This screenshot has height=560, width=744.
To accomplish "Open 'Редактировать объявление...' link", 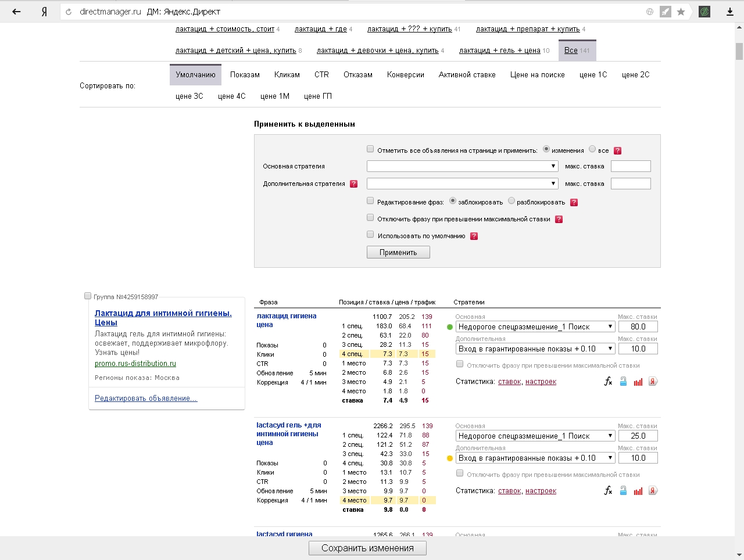I will point(146,399).
